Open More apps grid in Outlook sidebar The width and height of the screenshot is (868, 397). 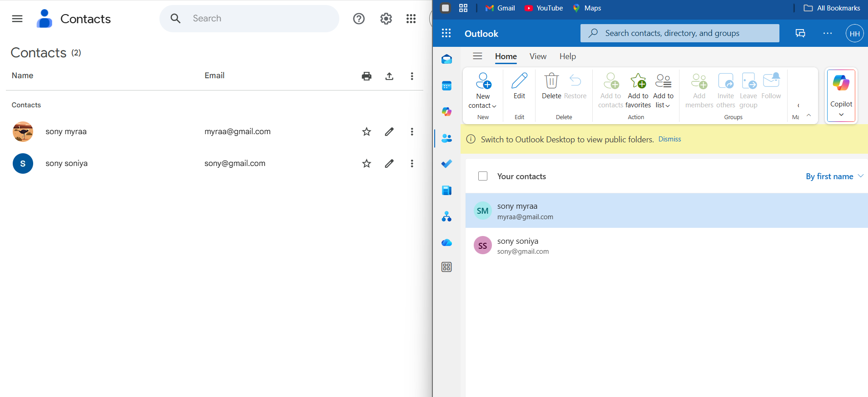[446, 267]
